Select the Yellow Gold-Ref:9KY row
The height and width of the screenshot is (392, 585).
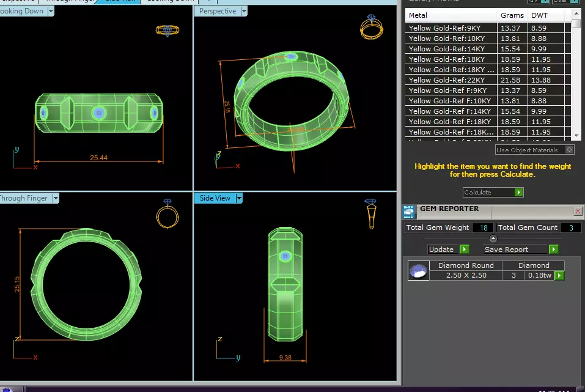(x=488, y=28)
